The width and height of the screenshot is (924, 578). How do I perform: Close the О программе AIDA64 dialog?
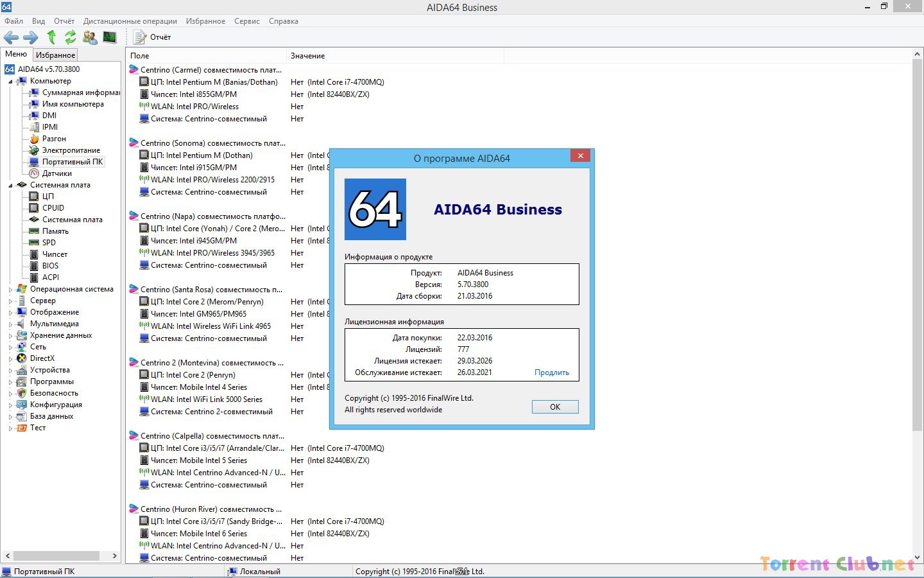tap(580, 155)
